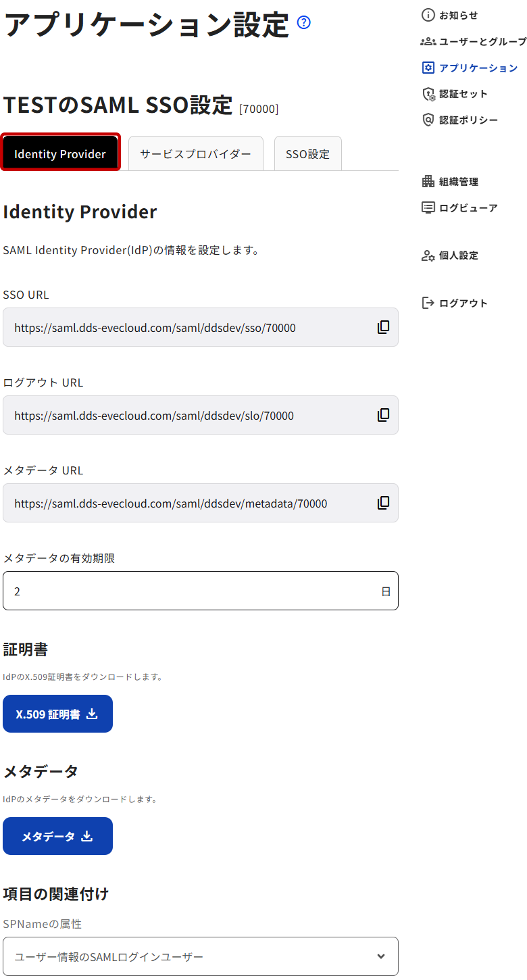Screen dimensions: 527x980
Task: Click the 個人設定 user gear icon
Action: tap(428, 255)
